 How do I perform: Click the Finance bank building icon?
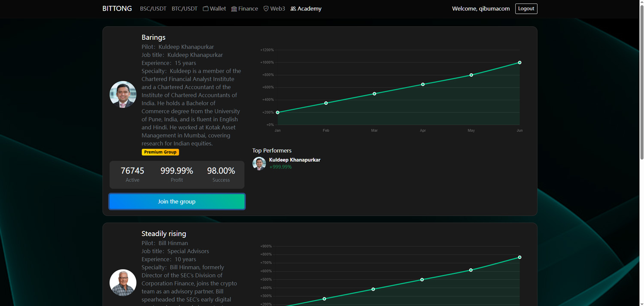point(234,9)
